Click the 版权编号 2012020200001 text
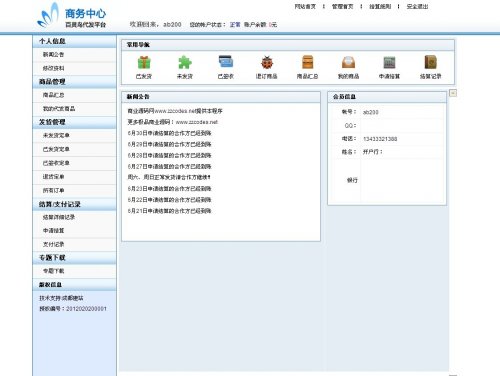This screenshot has width=500, height=376. 73,309
